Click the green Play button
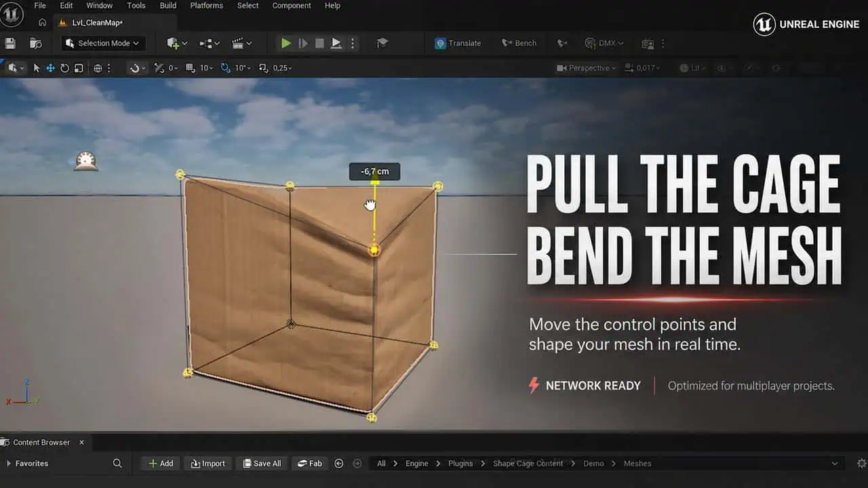Image resolution: width=868 pixels, height=488 pixels. (x=286, y=43)
